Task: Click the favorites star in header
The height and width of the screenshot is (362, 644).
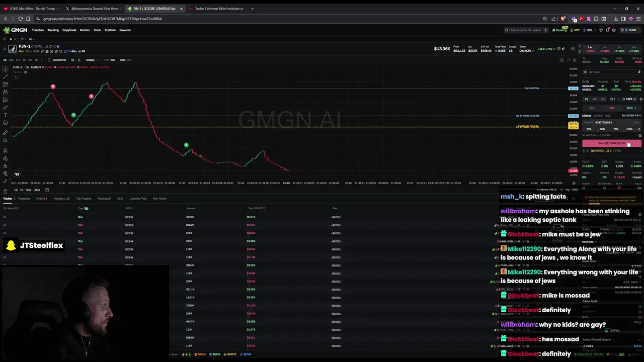Action: [x=601, y=30]
